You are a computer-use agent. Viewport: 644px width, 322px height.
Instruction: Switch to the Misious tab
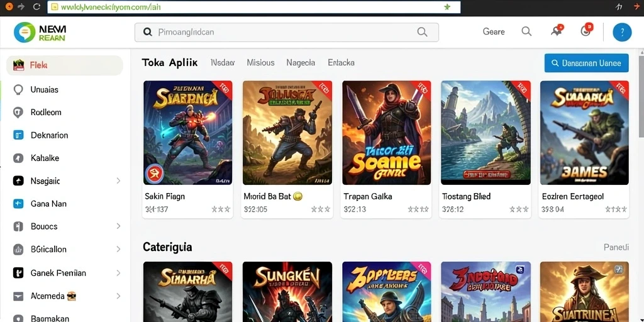260,63
